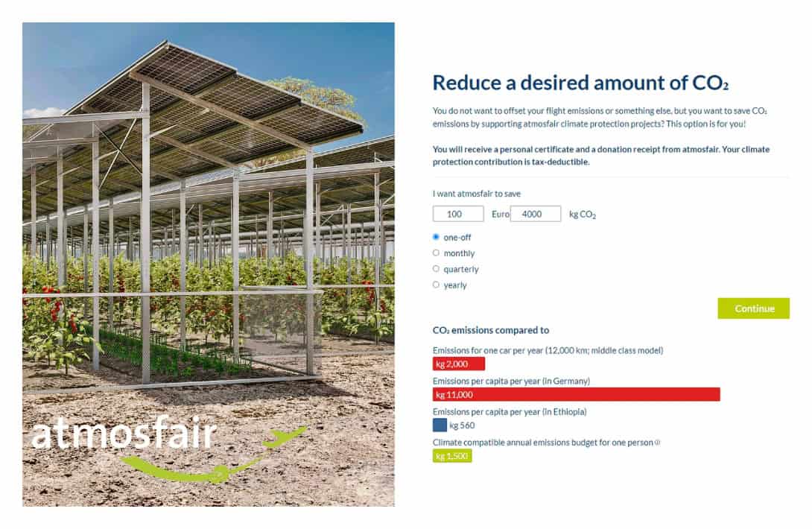Viewport: 812px width, 529px height.
Task: Click the bold tax-deductible certificate paragraph
Action: tap(603, 154)
